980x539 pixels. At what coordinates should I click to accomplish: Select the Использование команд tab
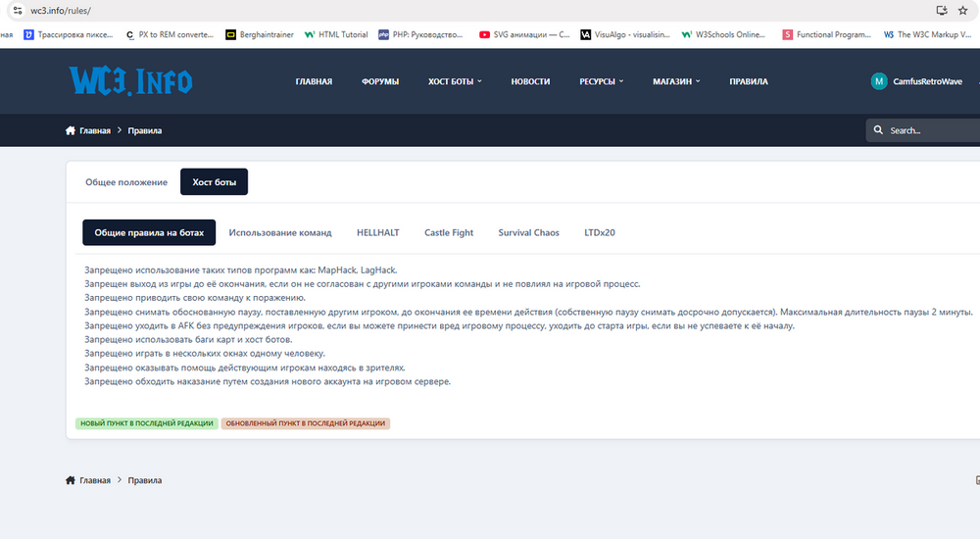pos(280,233)
